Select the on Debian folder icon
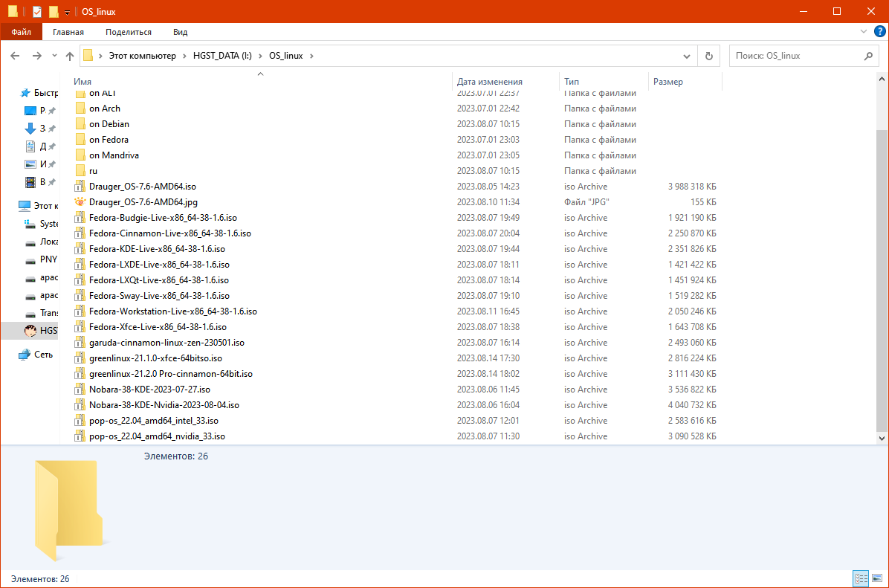This screenshot has height=588, width=889. click(x=80, y=123)
